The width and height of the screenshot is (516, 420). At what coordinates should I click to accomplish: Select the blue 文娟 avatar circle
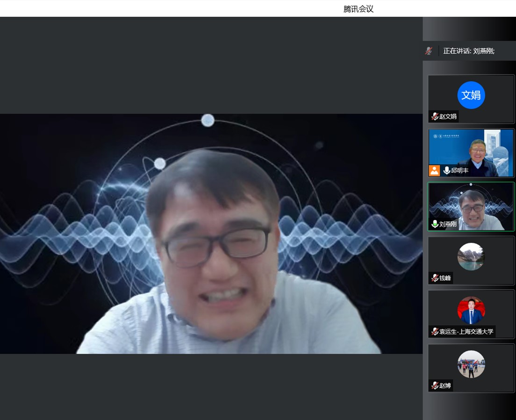point(471,95)
